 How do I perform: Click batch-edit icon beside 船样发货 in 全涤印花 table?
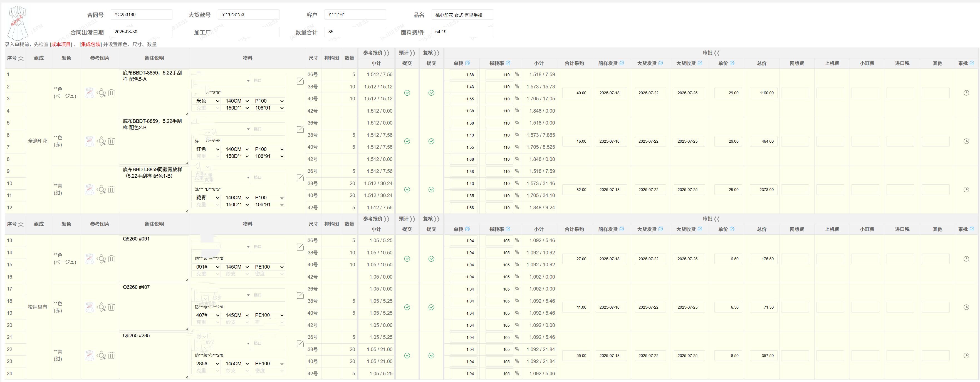[x=622, y=63]
